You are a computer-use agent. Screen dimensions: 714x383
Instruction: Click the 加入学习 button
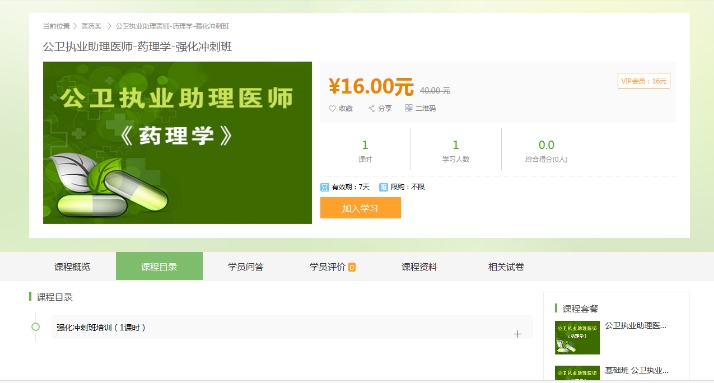(360, 208)
